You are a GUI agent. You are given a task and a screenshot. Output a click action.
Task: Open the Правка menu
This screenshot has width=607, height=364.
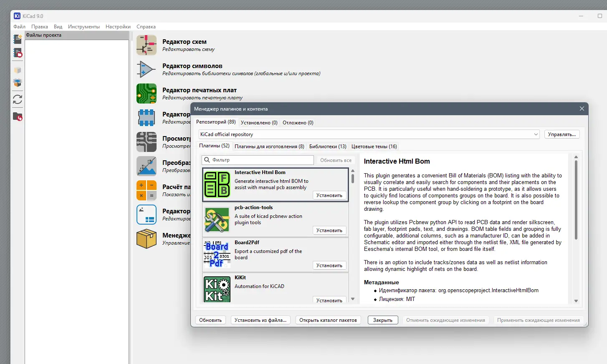[x=40, y=26]
